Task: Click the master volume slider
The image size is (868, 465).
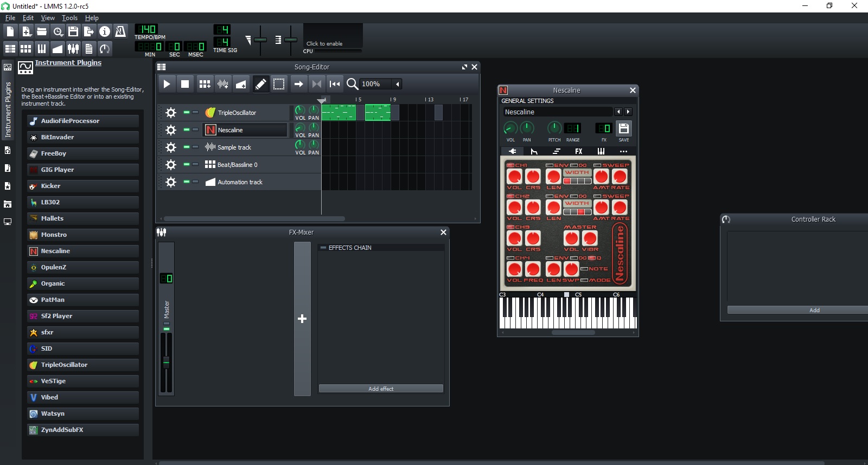Action: (x=260, y=40)
